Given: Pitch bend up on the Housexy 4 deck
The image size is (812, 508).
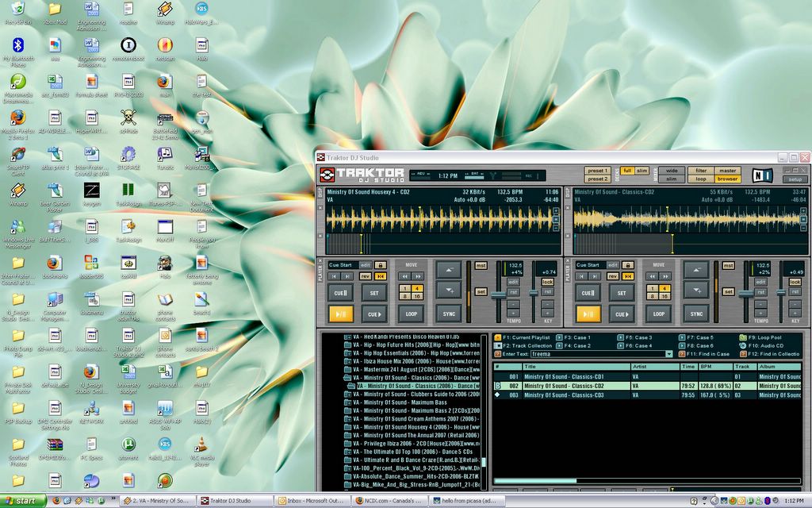Looking at the screenshot, I should click(449, 270).
